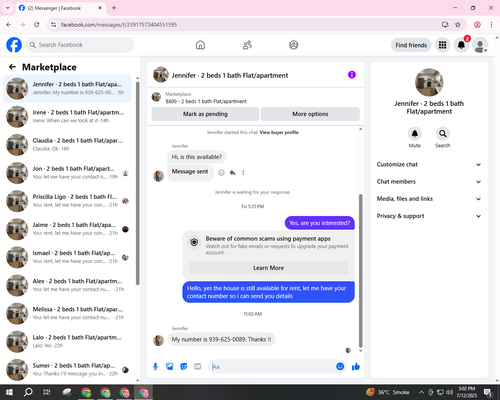Viewport: 500px width, 400px height.
Task: Open the Windows notification center icon
Action: [x=488, y=392]
